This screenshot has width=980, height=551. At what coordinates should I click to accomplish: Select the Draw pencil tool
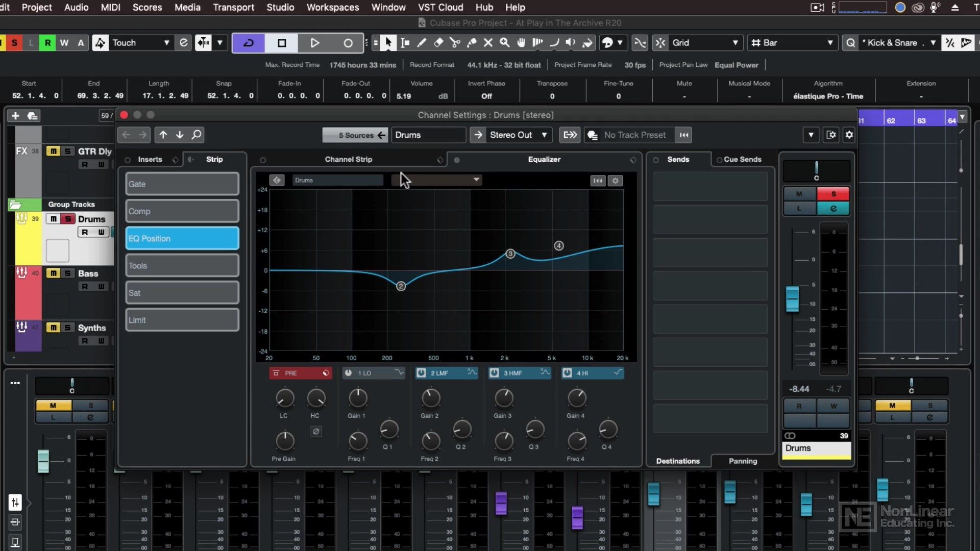click(x=422, y=43)
